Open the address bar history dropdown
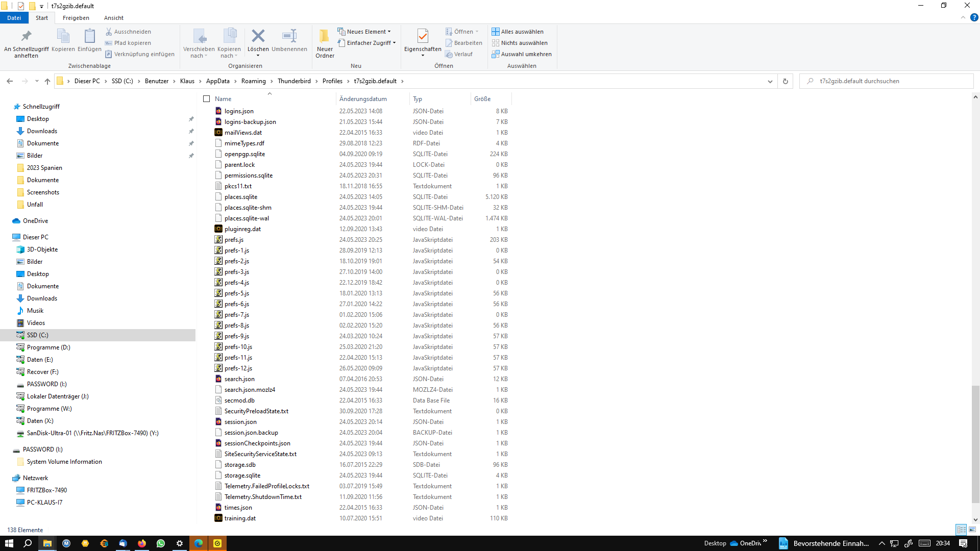The height and width of the screenshot is (551, 980). tap(770, 81)
